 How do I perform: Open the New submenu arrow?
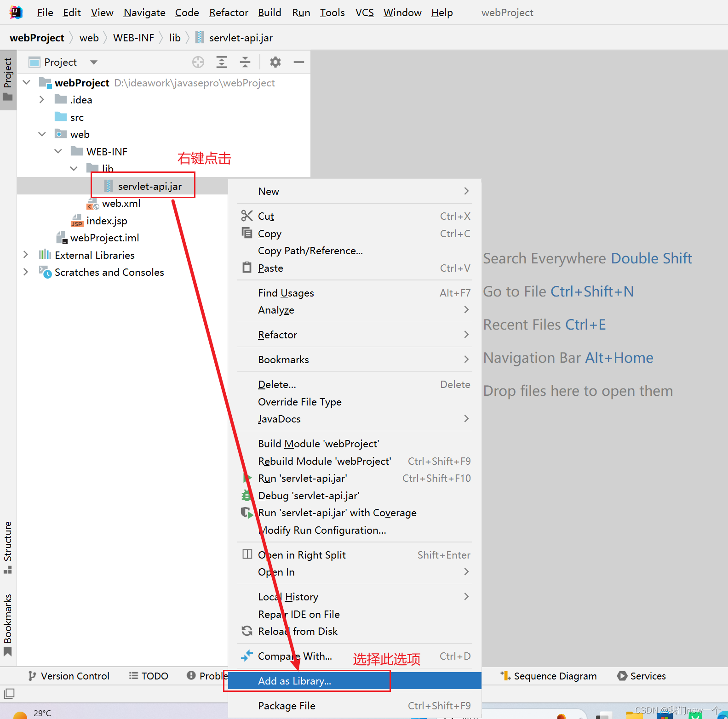point(466,191)
